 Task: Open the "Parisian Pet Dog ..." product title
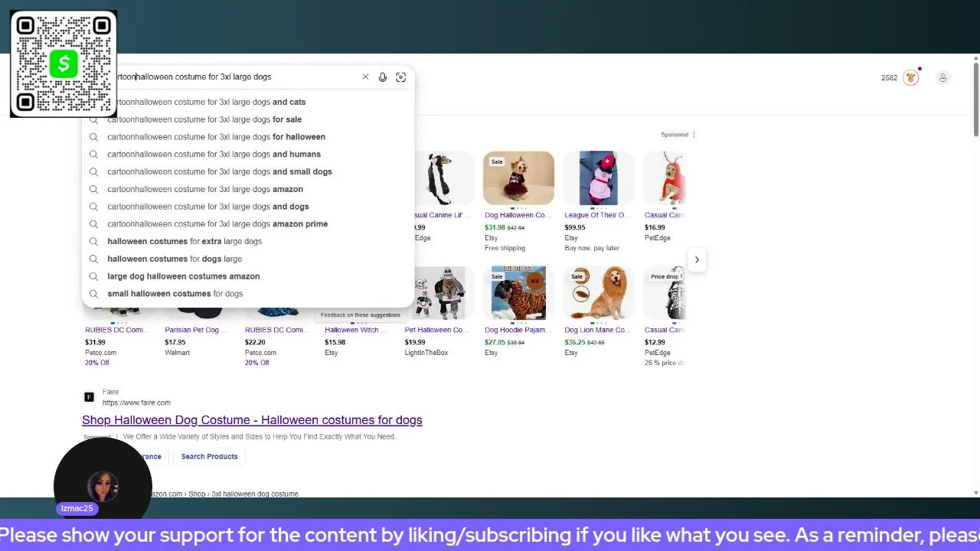[196, 330]
